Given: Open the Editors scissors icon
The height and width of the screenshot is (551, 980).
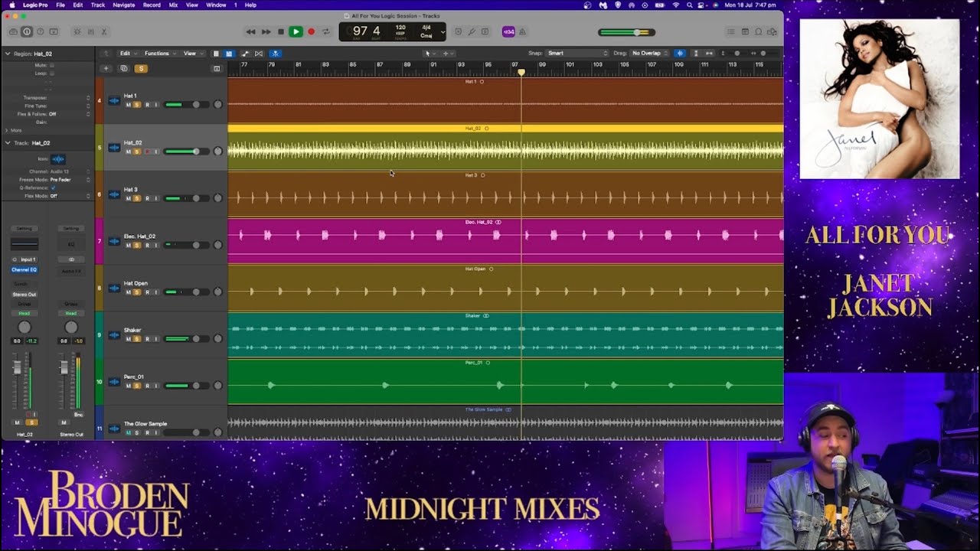Looking at the screenshot, I should [104, 31].
